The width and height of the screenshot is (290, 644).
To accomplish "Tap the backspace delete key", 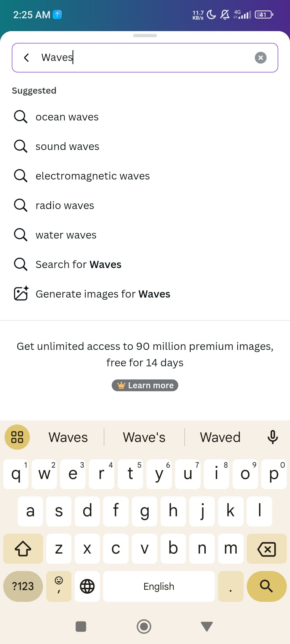I will (x=266, y=549).
